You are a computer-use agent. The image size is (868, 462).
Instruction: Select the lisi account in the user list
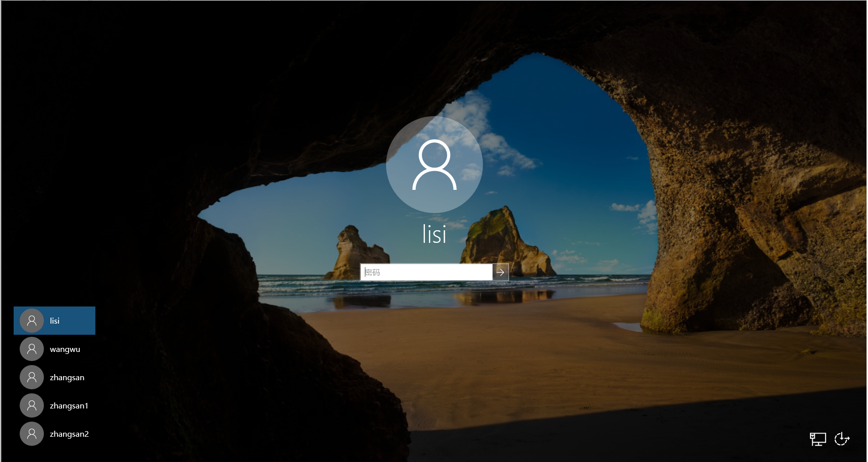55,321
